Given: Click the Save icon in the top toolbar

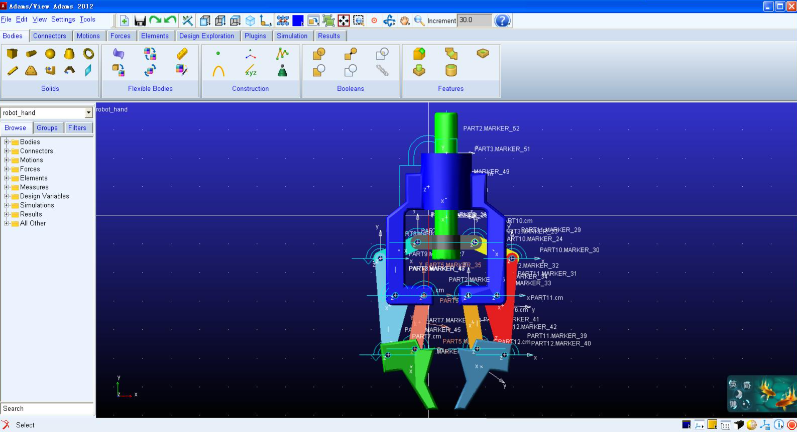Looking at the screenshot, I should [140, 20].
